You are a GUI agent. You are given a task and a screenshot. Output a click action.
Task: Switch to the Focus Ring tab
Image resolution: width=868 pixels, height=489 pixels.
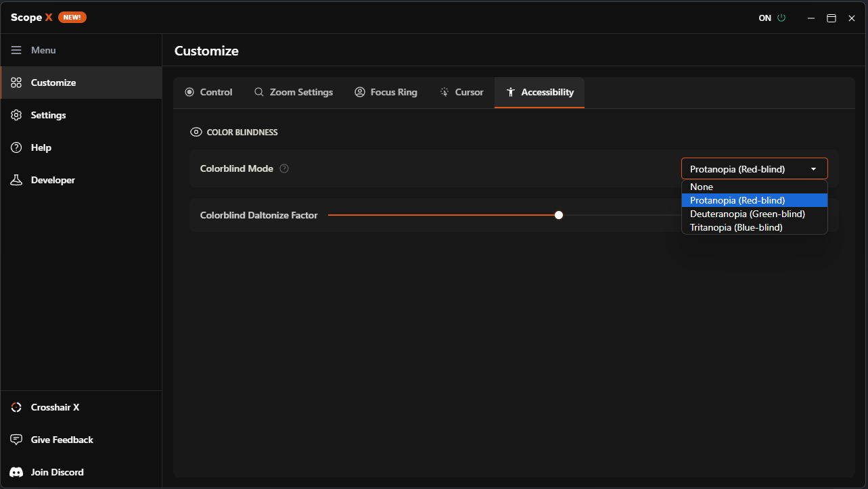click(x=386, y=92)
